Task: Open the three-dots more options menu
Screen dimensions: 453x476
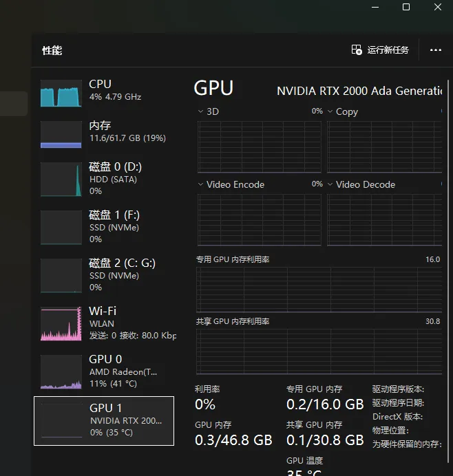Action: pos(435,50)
